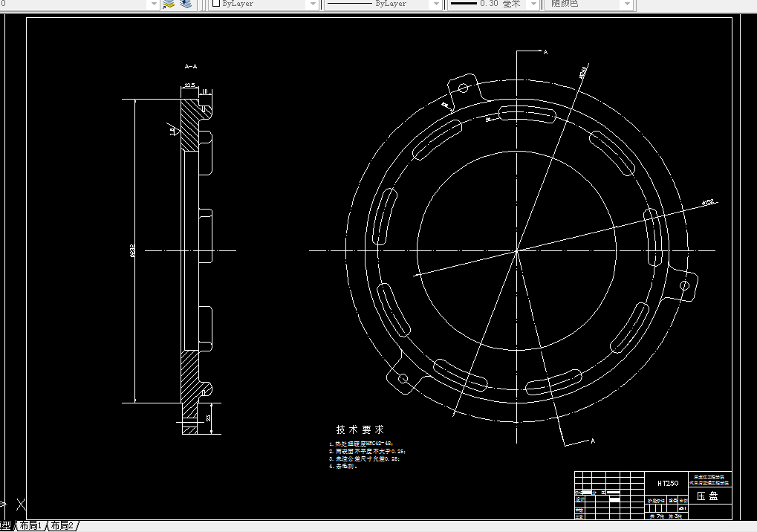Open the ByLayer linetype dropdown
The width and height of the screenshot is (757, 532).
click(436, 4)
